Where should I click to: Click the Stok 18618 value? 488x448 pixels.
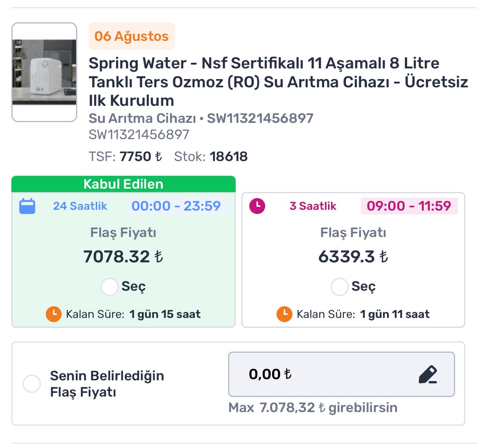pyautogui.click(x=228, y=157)
